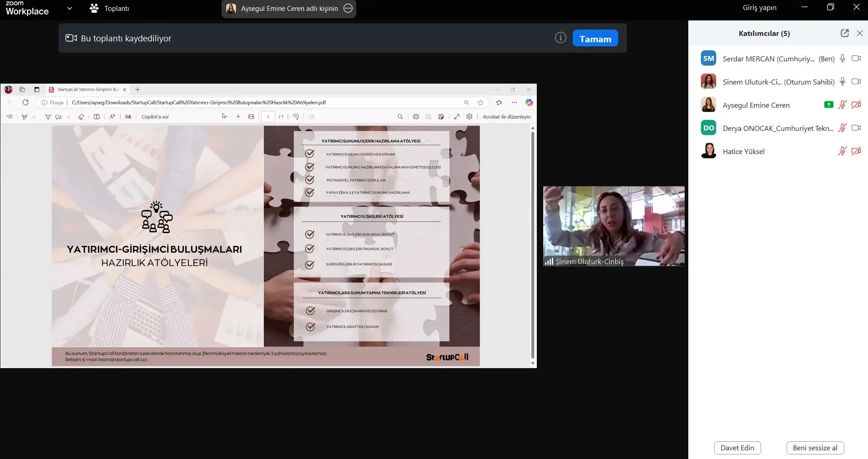Click the Giriş yapın link
Screen dimensions: 868x459
point(759,8)
